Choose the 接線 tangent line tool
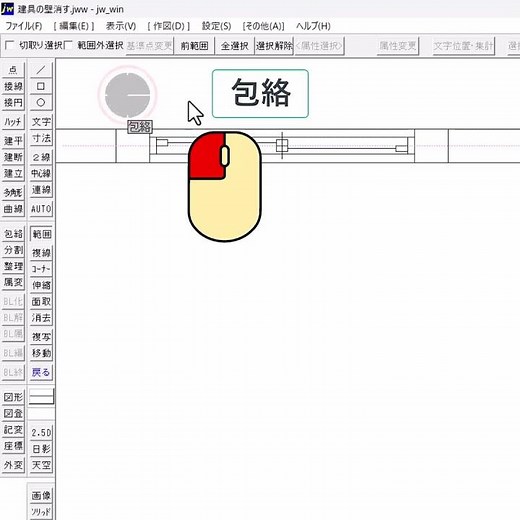Viewport: 520px width, 520px height. coord(13,86)
